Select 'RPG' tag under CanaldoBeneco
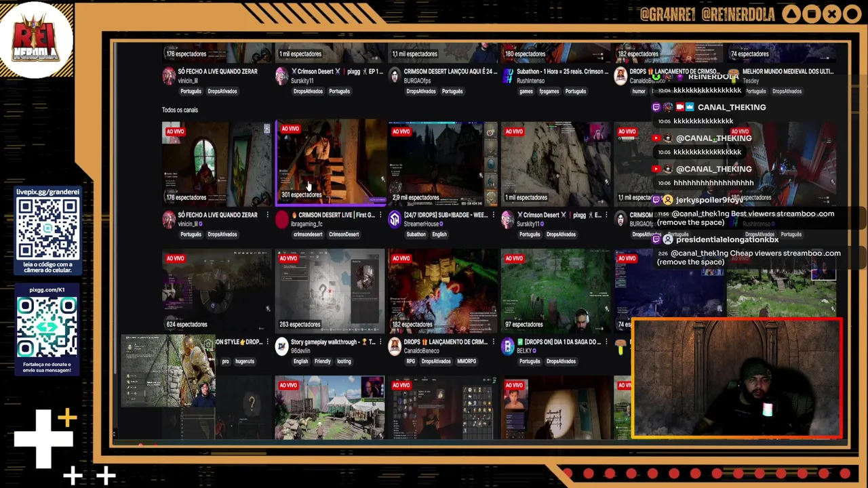The height and width of the screenshot is (488, 868). pos(410,361)
